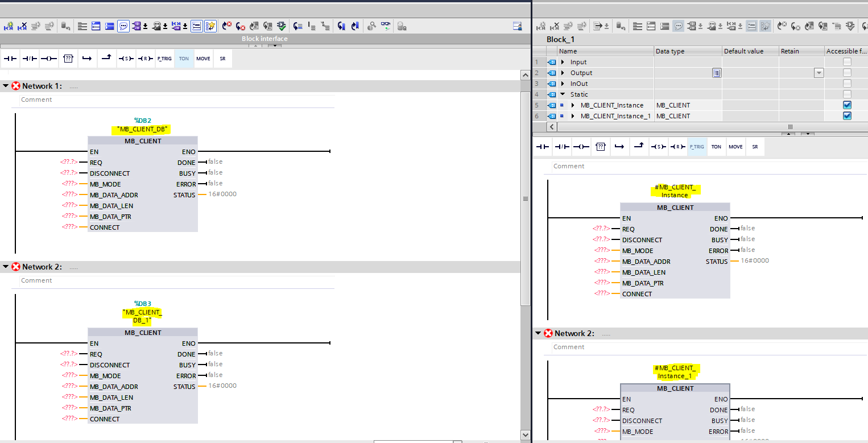Image resolution: width=868 pixels, height=443 pixels.
Task: Collapse the Static section in interface table
Action: (x=563, y=94)
